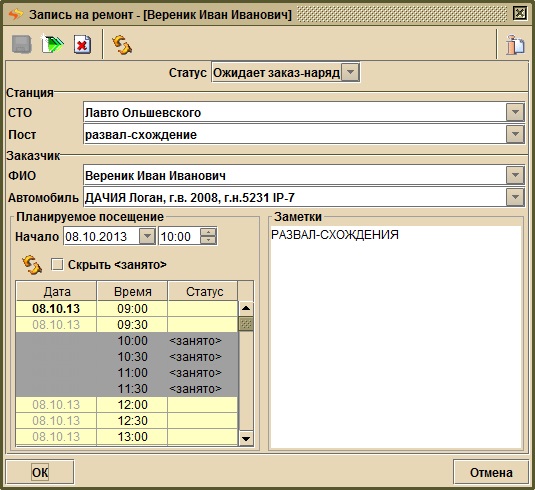Open the Автомобиль dropdown
The height and width of the screenshot is (490, 535).
click(x=515, y=198)
